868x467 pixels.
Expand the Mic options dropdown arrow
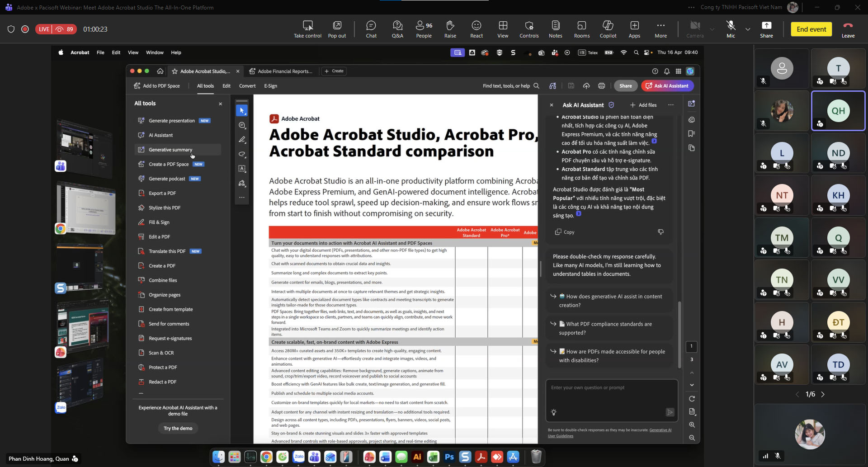click(x=748, y=29)
